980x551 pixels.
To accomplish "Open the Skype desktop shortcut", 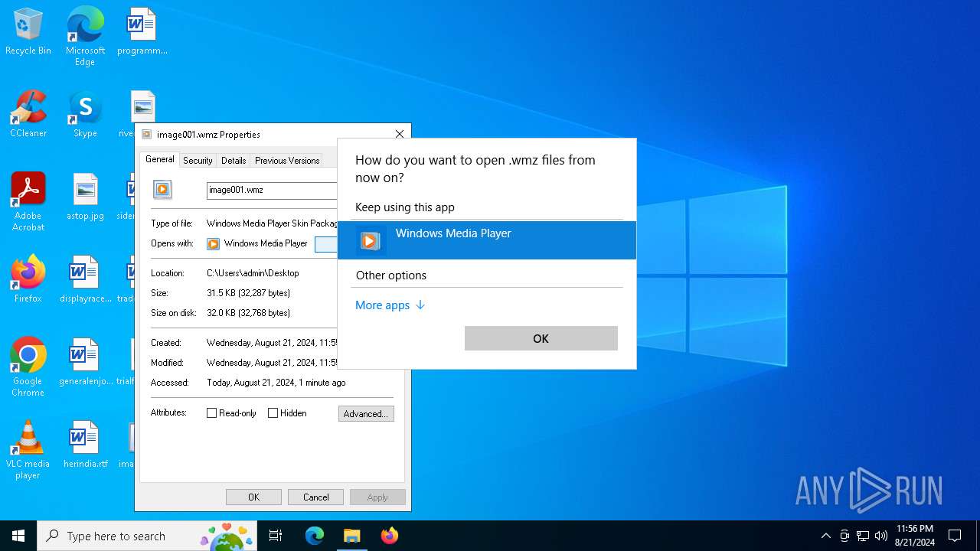I will coord(85,114).
